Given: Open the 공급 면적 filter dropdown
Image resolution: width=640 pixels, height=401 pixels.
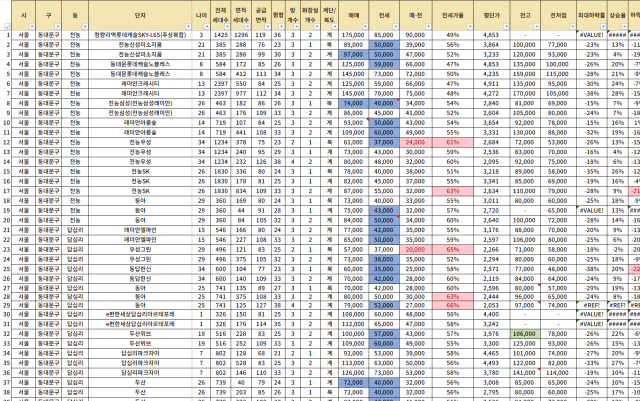Looking at the screenshot, I should (x=267, y=27).
